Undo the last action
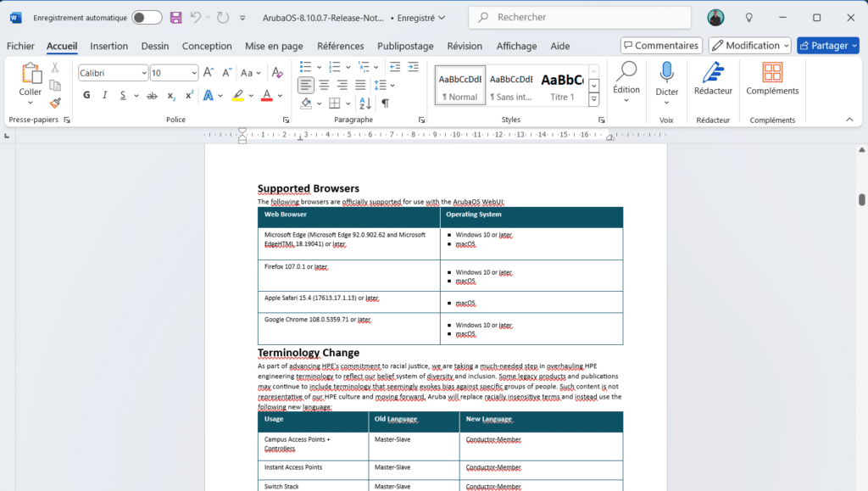 point(196,18)
